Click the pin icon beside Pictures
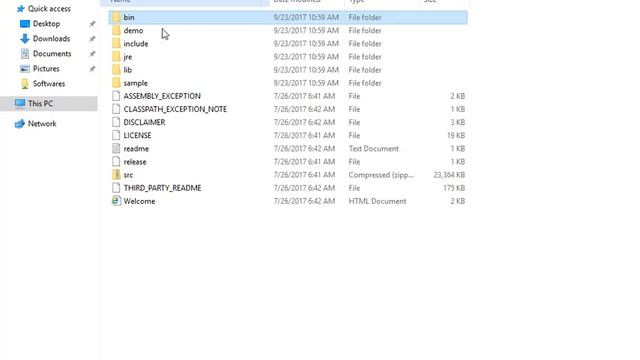 coord(92,69)
